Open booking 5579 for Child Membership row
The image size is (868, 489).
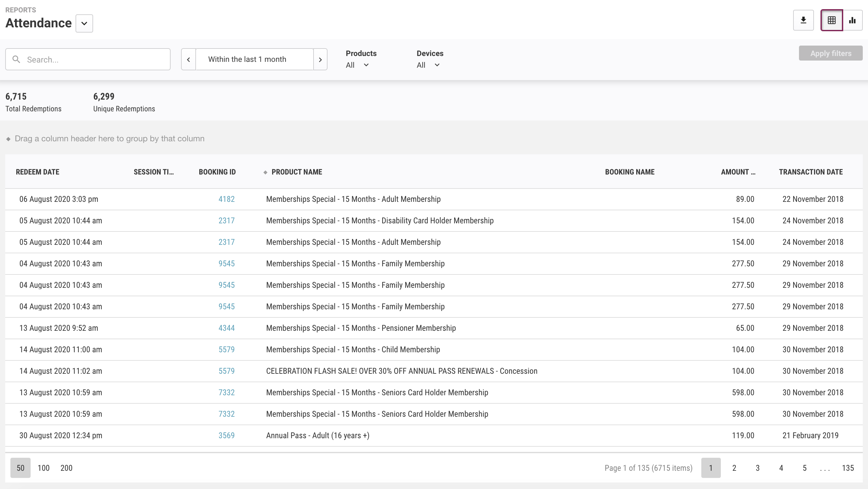(x=226, y=349)
